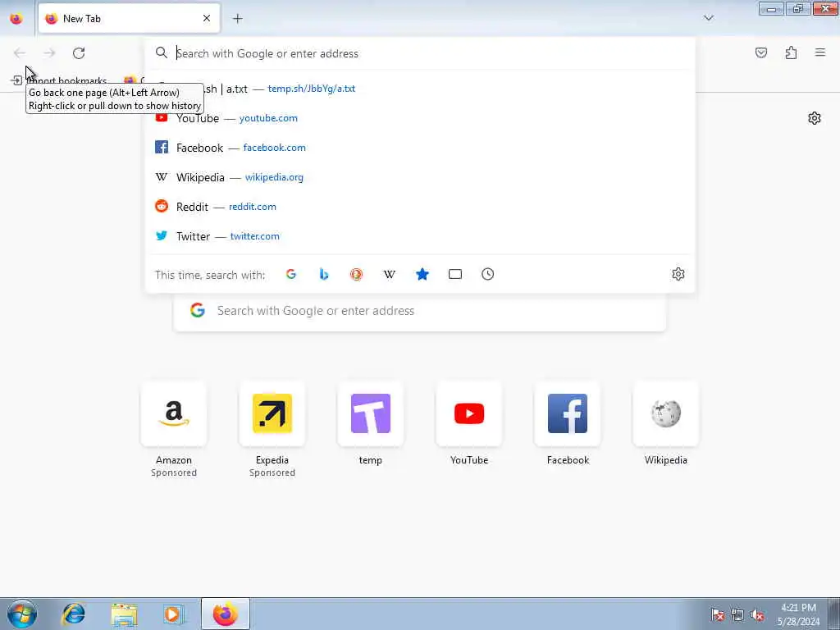Image resolution: width=840 pixels, height=630 pixels.
Task: Click Import bookmarks in bookmarks toolbar
Action: (x=60, y=80)
